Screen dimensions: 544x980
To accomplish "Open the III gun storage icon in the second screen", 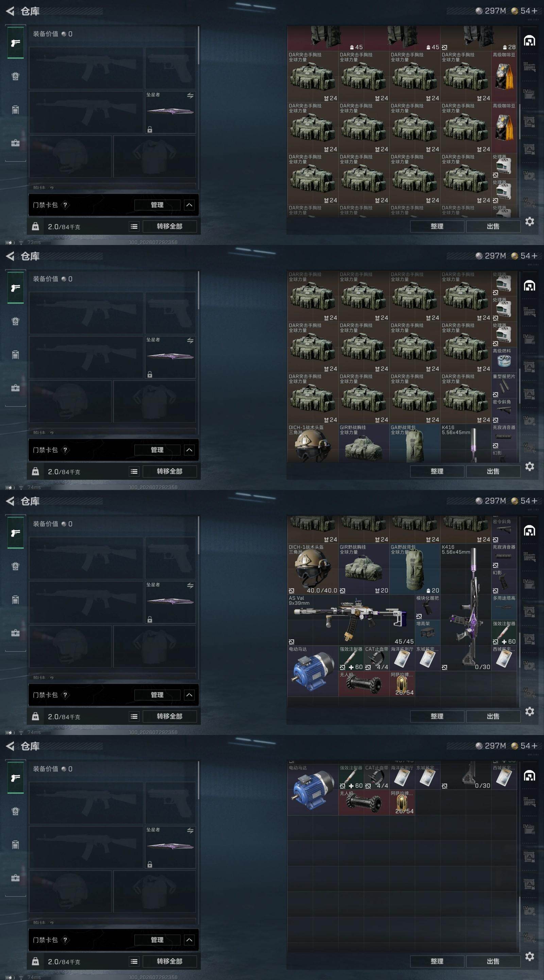I will pos(529,312).
